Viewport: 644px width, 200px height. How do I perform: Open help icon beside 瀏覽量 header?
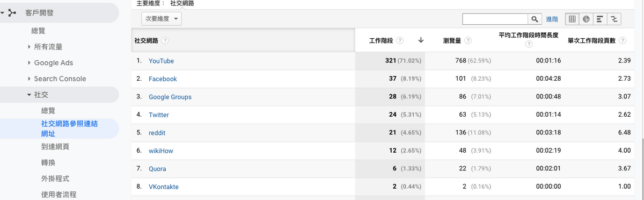pyautogui.click(x=469, y=40)
